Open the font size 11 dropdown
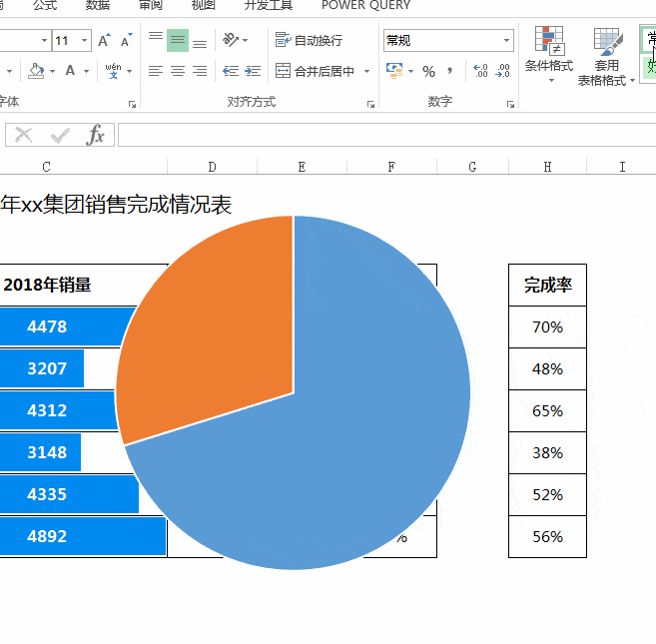Screen dimensions: 656x644 [x=85, y=41]
